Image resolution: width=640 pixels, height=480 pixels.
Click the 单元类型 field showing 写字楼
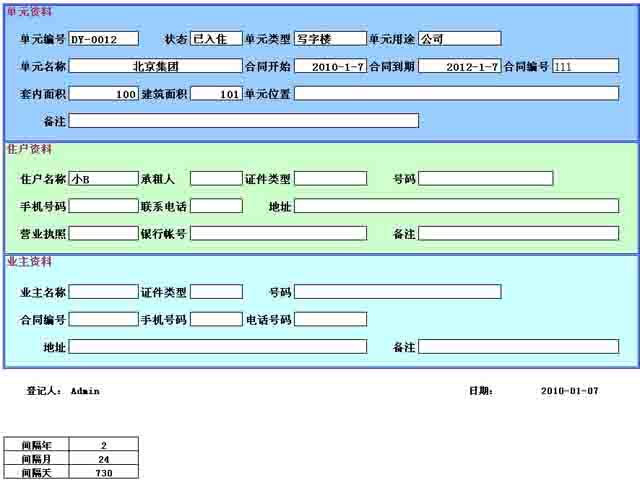coord(330,39)
